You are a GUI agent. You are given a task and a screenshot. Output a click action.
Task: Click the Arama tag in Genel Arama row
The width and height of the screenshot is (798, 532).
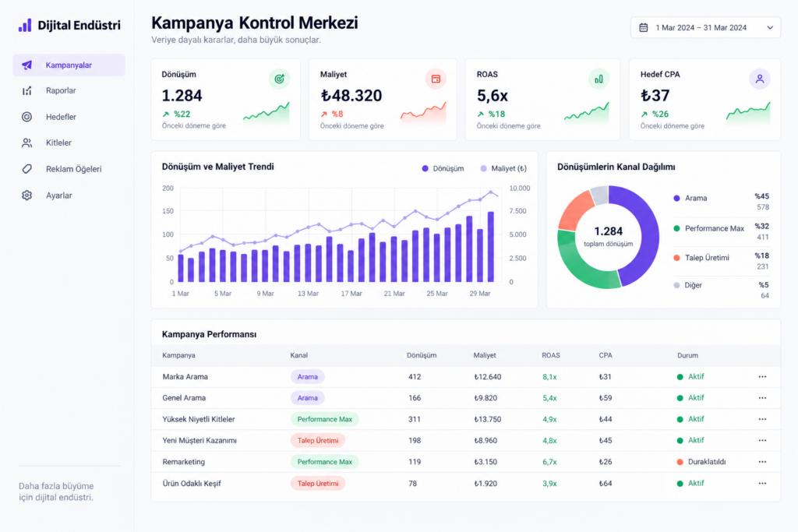pos(307,398)
